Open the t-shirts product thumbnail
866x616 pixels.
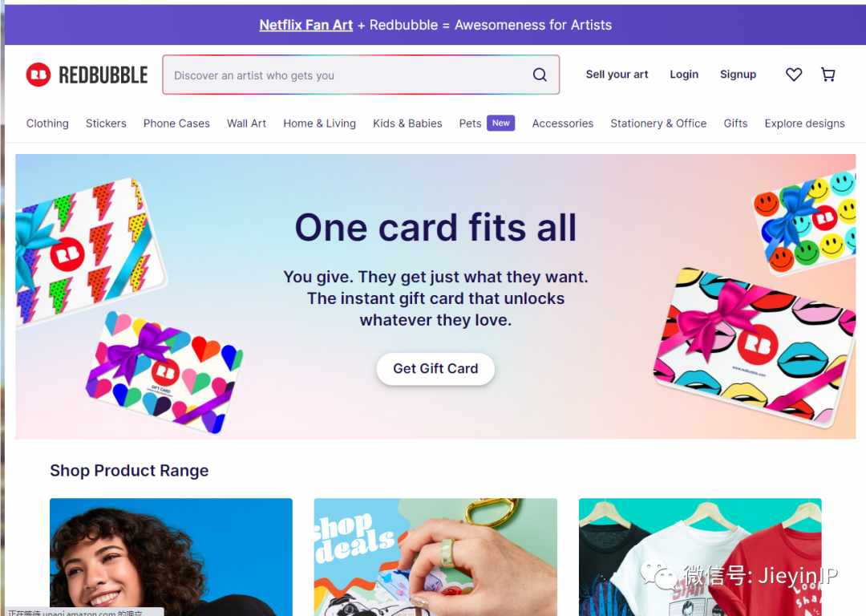coord(700,557)
